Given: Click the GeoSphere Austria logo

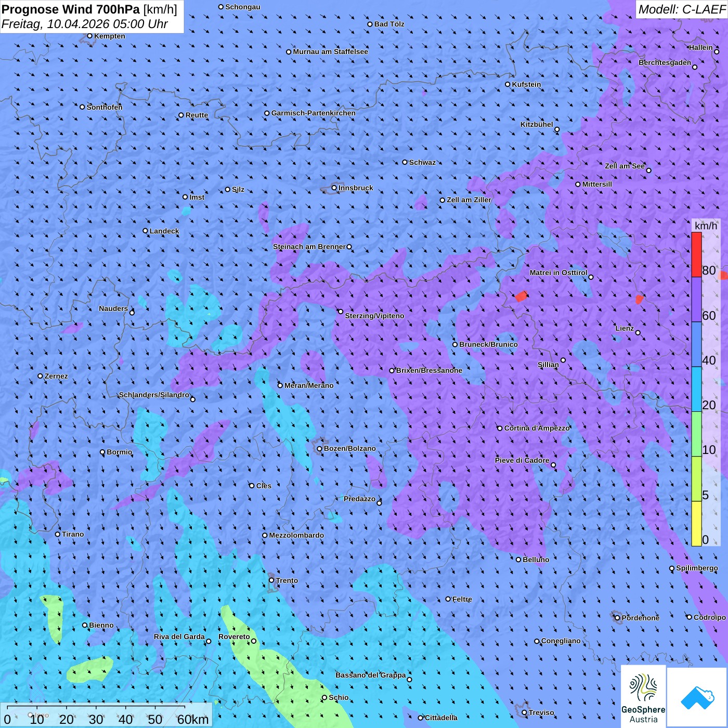Looking at the screenshot, I should [x=643, y=696].
